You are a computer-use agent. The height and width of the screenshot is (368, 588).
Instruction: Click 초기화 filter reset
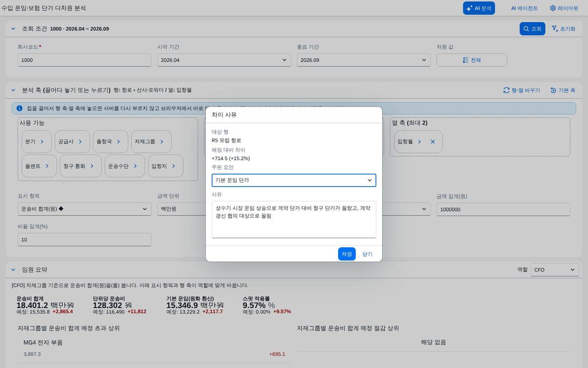tap(563, 29)
